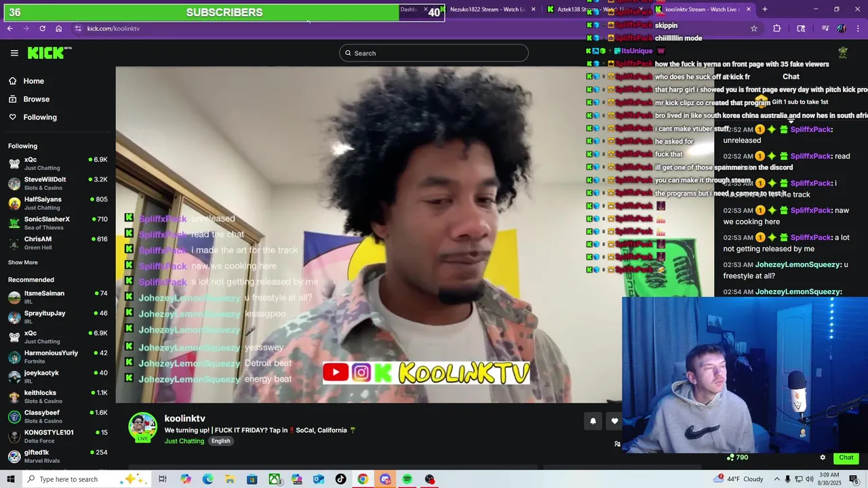Open KONGSTYLE101 in Recommended list

(x=58, y=436)
